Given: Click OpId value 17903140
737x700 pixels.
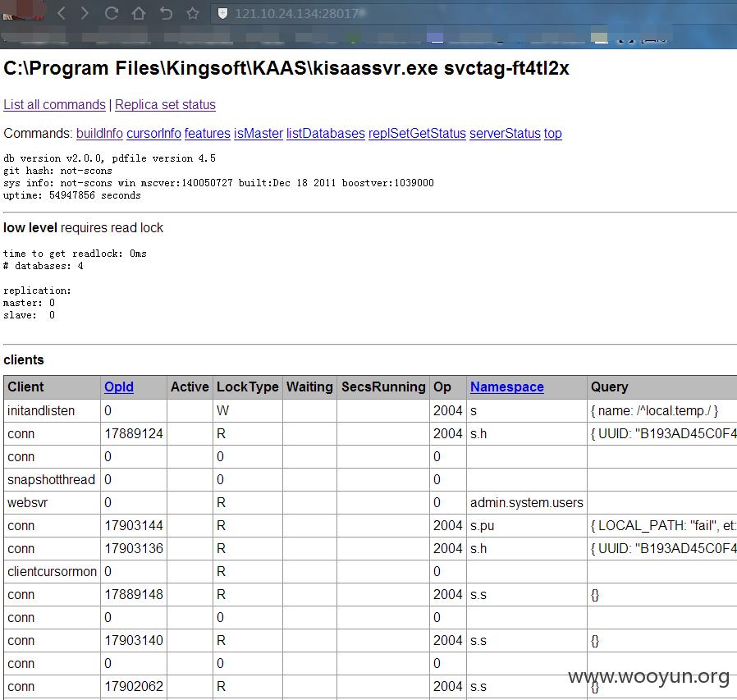Looking at the screenshot, I should tap(134, 640).
